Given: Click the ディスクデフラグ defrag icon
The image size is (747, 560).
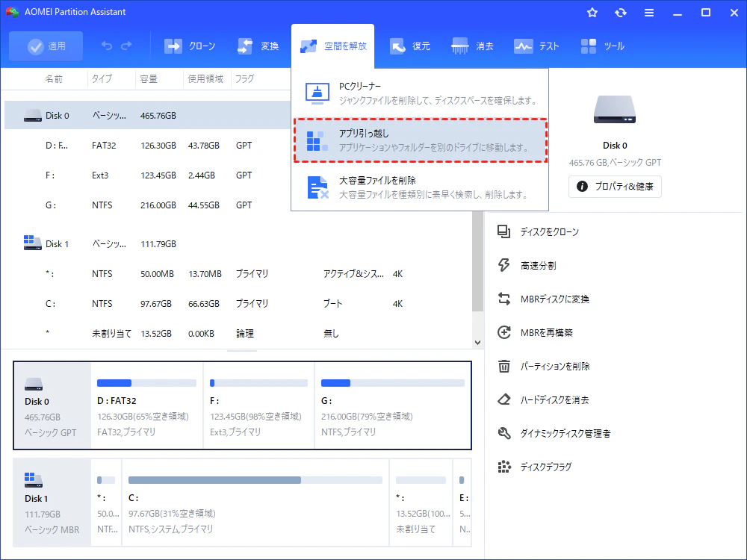Looking at the screenshot, I should coord(504,467).
